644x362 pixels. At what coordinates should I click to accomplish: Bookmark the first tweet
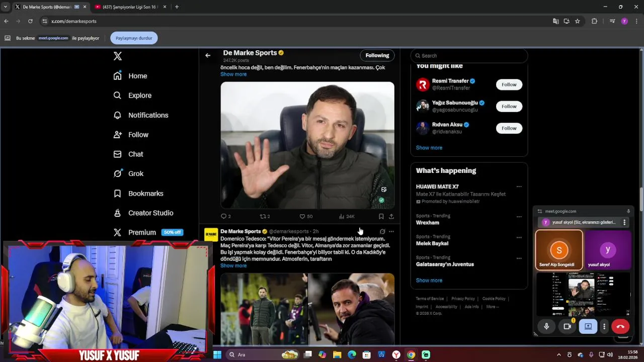381,216
